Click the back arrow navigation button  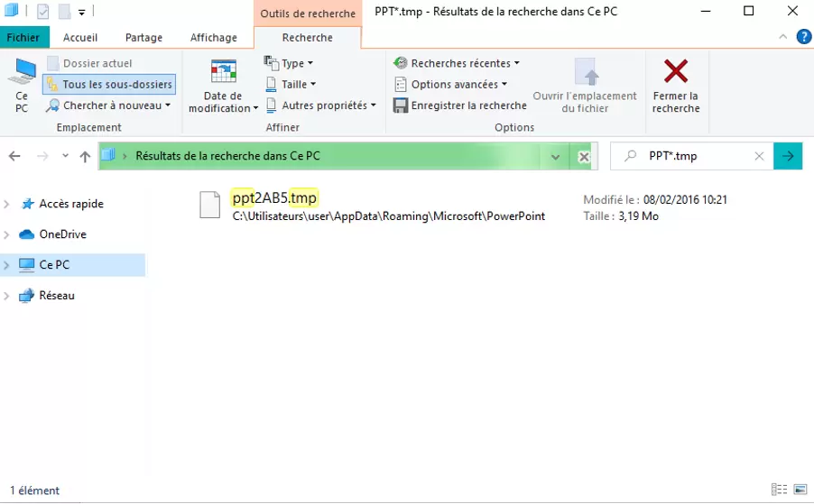14,156
